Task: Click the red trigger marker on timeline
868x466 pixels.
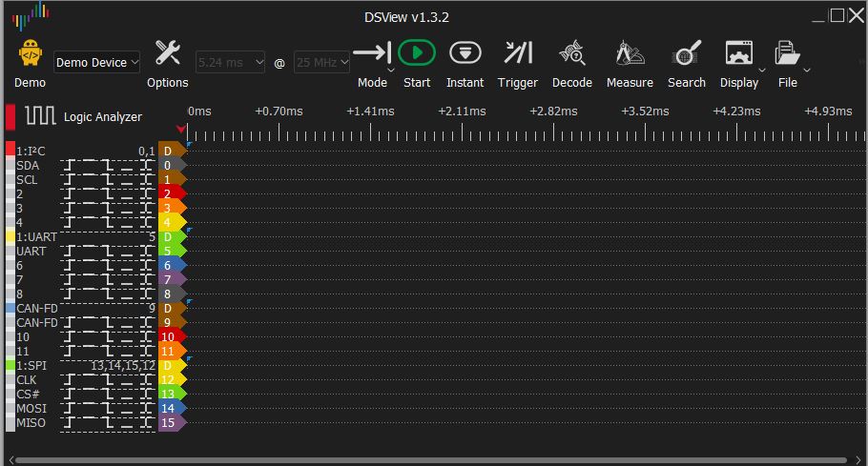Action: (x=181, y=128)
